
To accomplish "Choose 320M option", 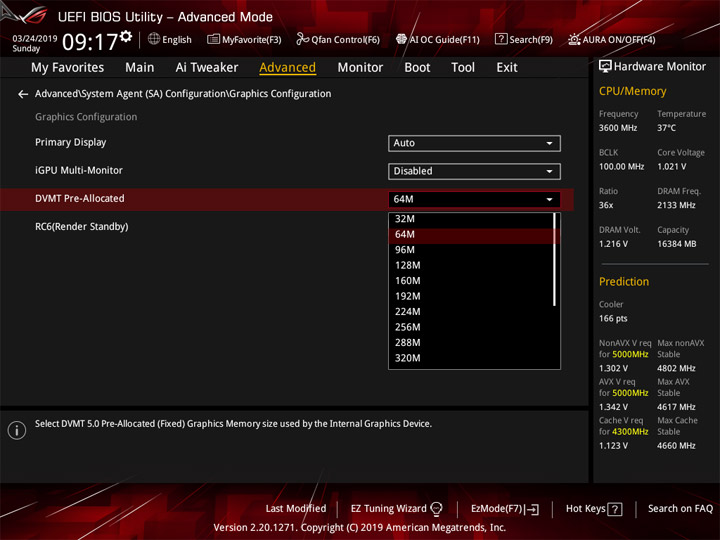I will [471, 358].
